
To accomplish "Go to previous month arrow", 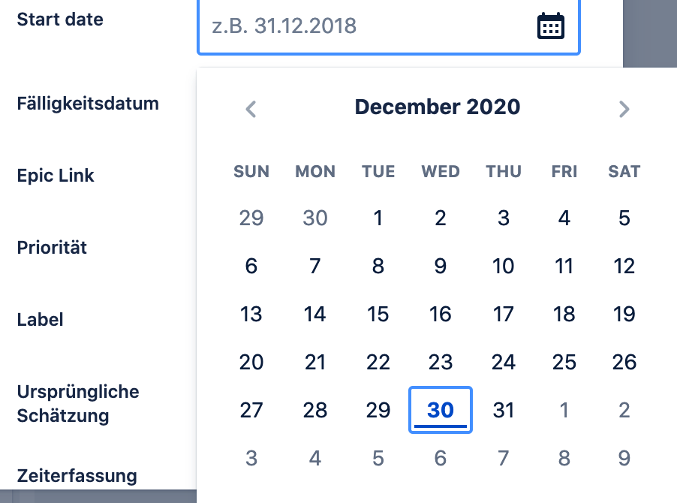I will [x=251, y=109].
